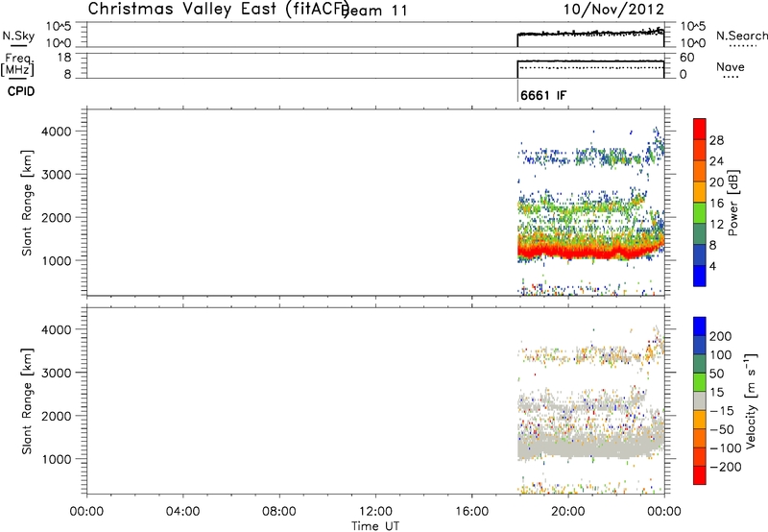Click the Time UT axis title
768x532 pixels.
tap(375, 526)
